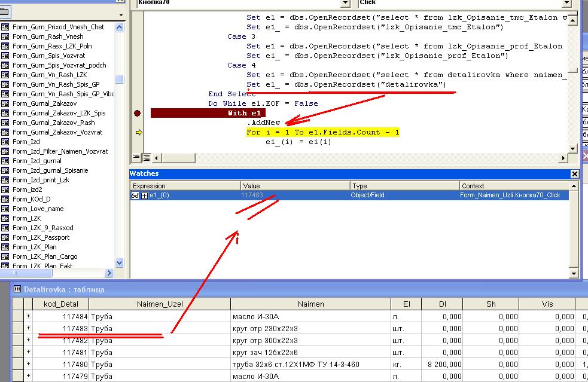The image size is (588, 382).
Task: Click the watch value 117483
Action: click(252, 195)
